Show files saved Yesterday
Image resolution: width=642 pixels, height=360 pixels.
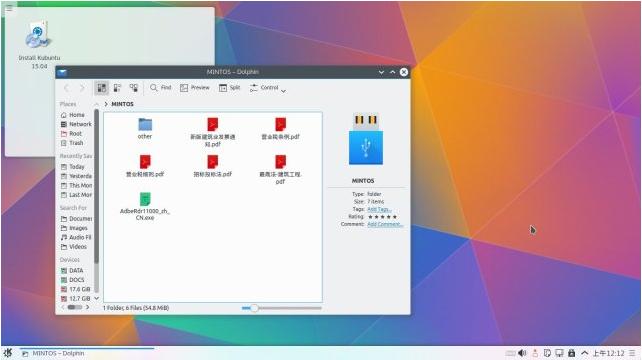[x=76, y=176]
